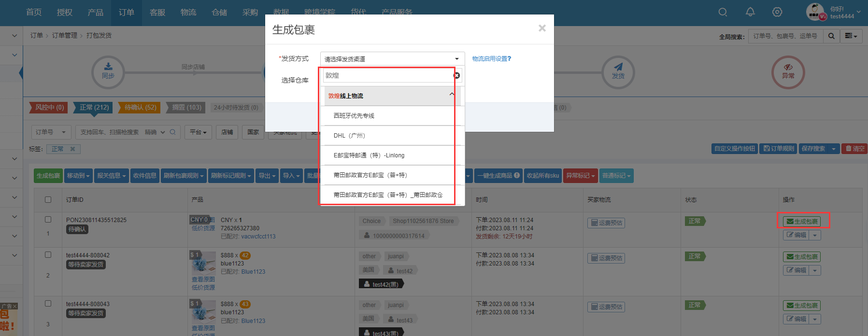Click the red 清空 button
868x336 pixels.
coord(854,149)
